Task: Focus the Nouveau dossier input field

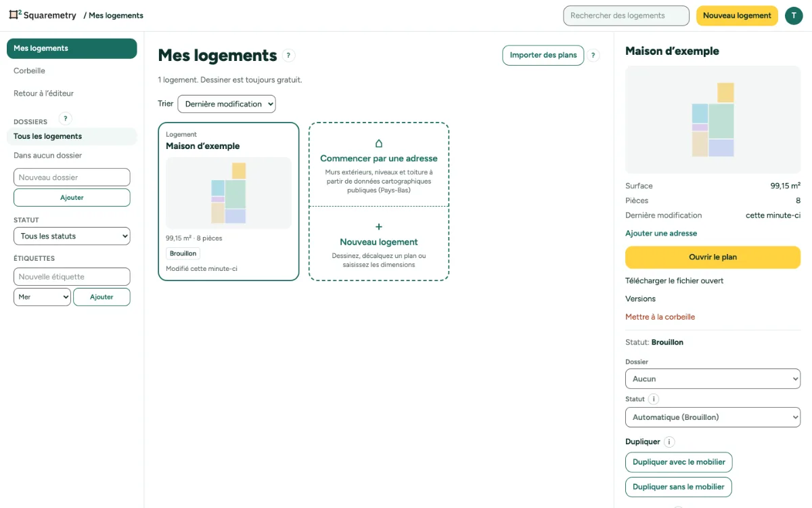Action: click(x=72, y=177)
